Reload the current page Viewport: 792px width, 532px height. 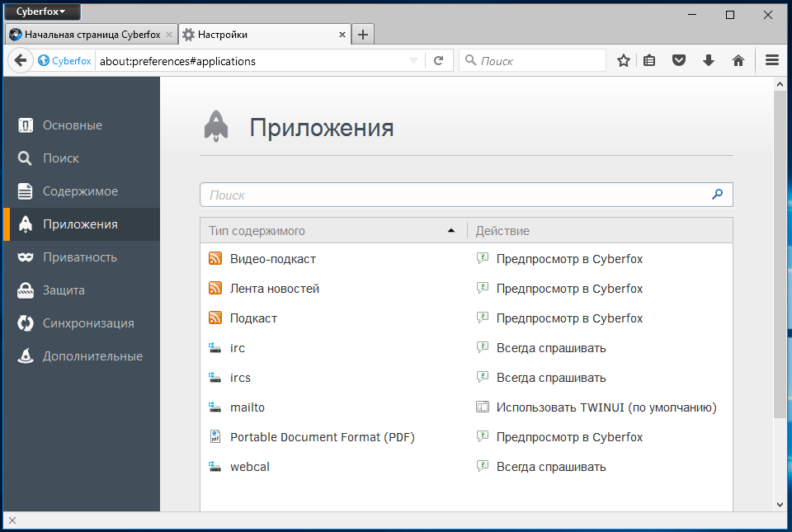(438, 60)
